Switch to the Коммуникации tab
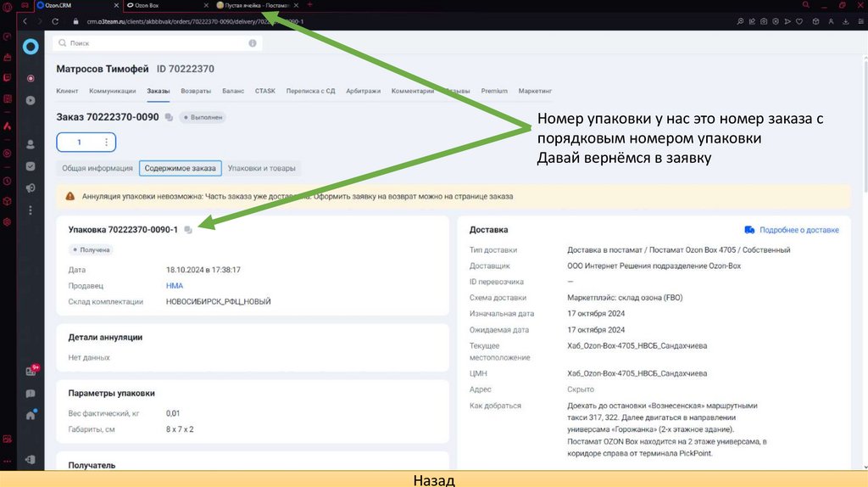 [113, 91]
